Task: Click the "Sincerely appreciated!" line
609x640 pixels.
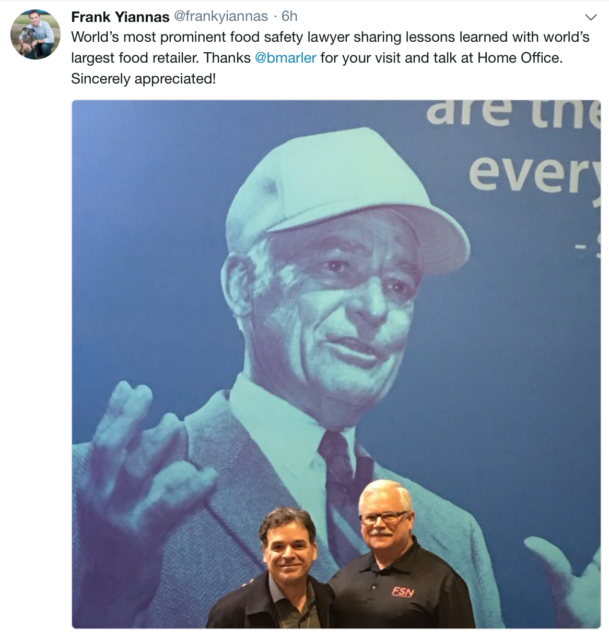Action: tap(143, 79)
